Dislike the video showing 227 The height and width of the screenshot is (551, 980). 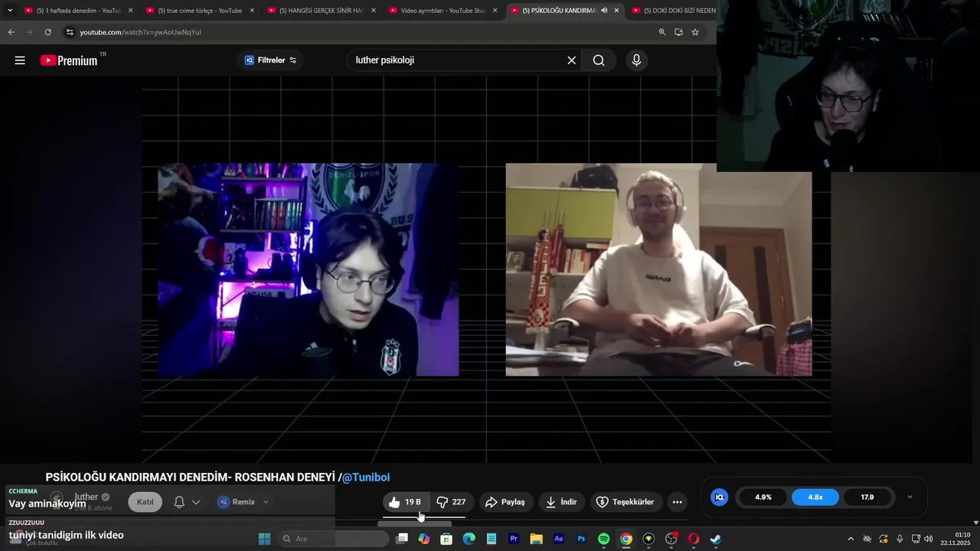[x=451, y=502]
